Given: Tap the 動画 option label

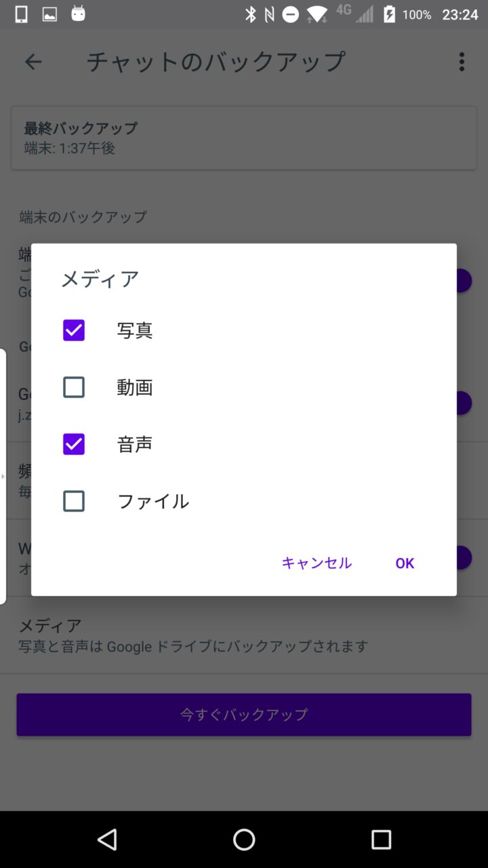Looking at the screenshot, I should pyautogui.click(x=135, y=387).
